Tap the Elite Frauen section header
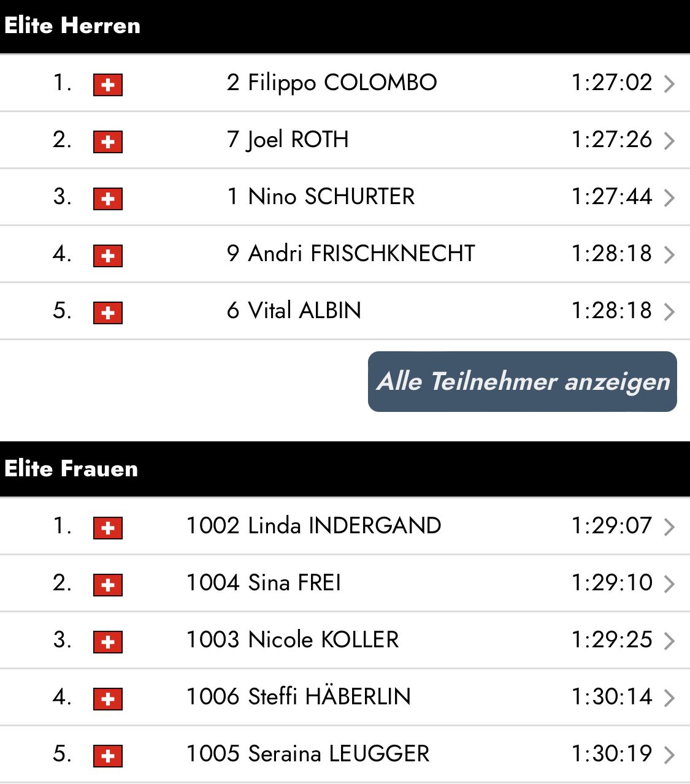690x784 pixels. pyautogui.click(x=71, y=469)
